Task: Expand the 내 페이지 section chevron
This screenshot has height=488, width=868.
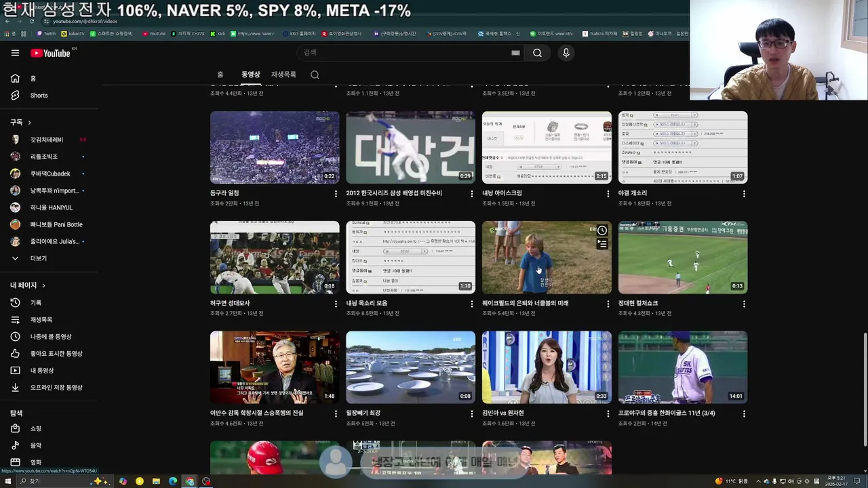Action: (43, 285)
